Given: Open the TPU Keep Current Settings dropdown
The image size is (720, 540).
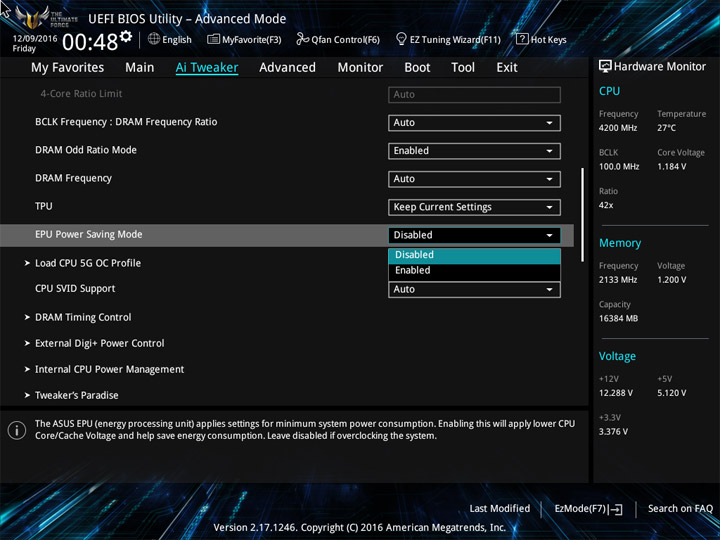Looking at the screenshot, I should pos(474,207).
